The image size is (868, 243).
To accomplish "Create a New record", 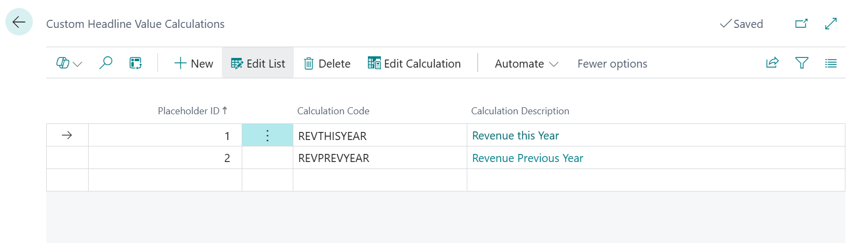I will 193,63.
